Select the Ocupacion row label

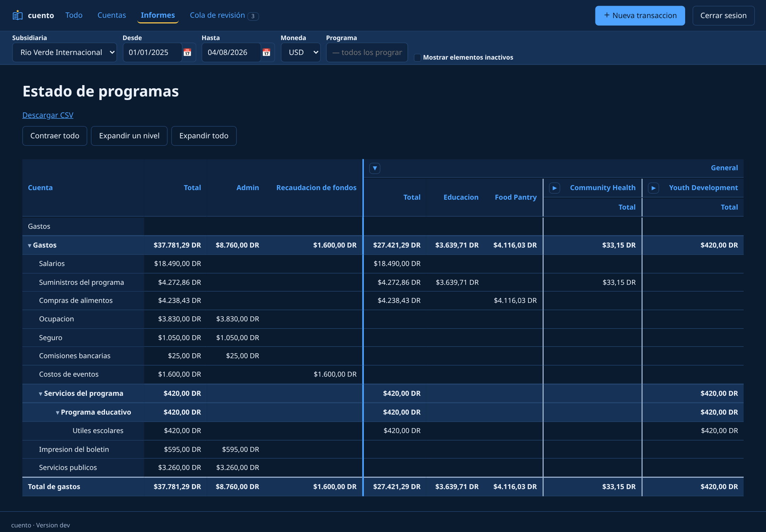point(56,319)
